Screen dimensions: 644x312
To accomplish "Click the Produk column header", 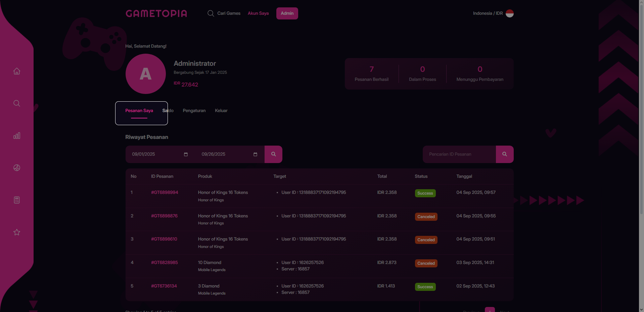I will tap(205, 176).
